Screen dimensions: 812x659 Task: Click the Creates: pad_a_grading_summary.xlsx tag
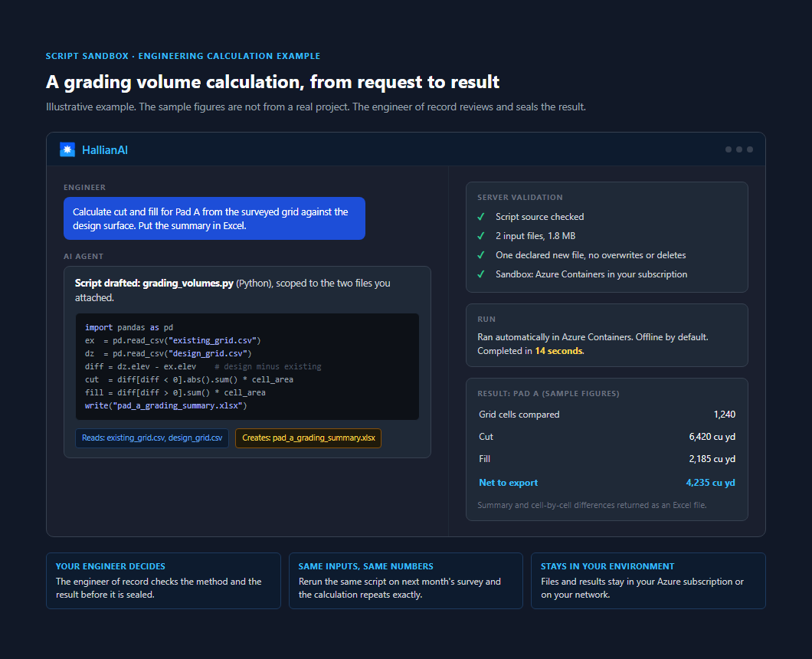pos(308,438)
